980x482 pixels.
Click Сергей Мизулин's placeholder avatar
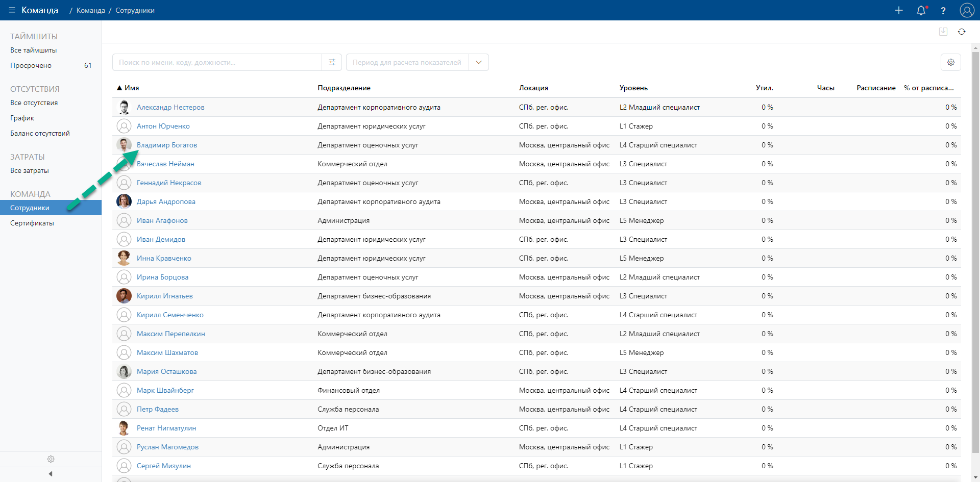pos(124,466)
